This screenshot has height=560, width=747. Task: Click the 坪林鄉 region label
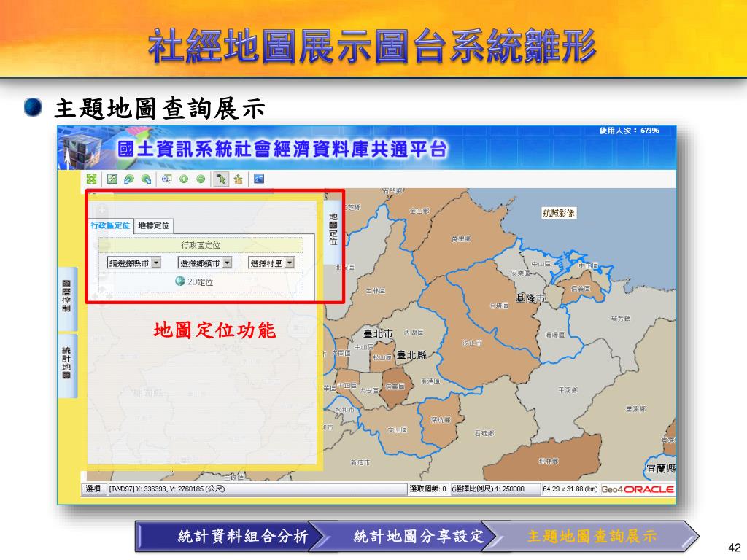[549, 461]
